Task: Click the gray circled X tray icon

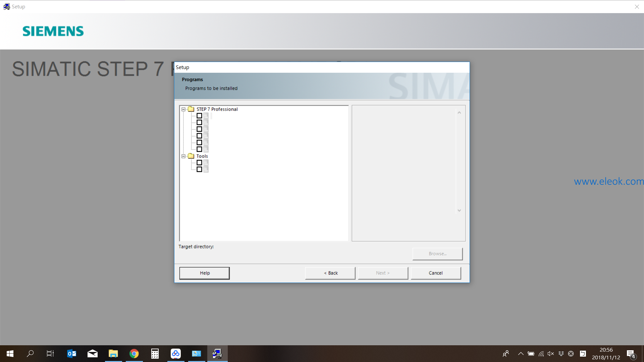Action: coord(571,354)
